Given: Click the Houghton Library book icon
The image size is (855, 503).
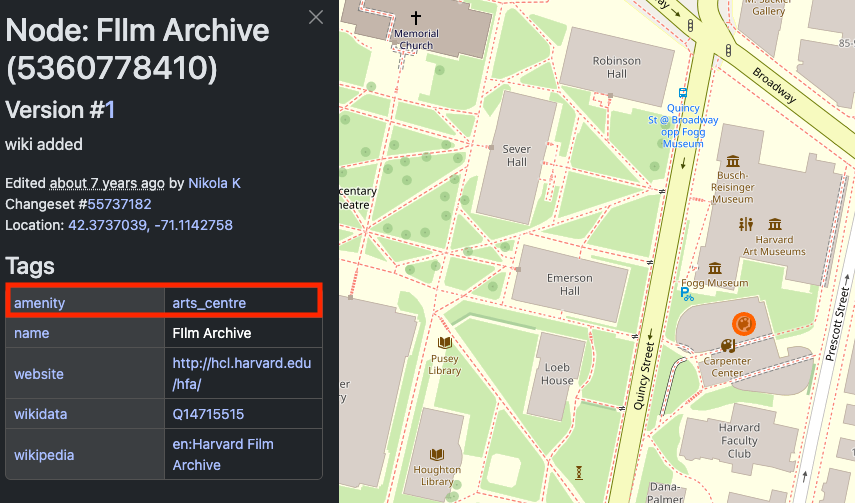Looking at the screenshot, I should point(437,454).
